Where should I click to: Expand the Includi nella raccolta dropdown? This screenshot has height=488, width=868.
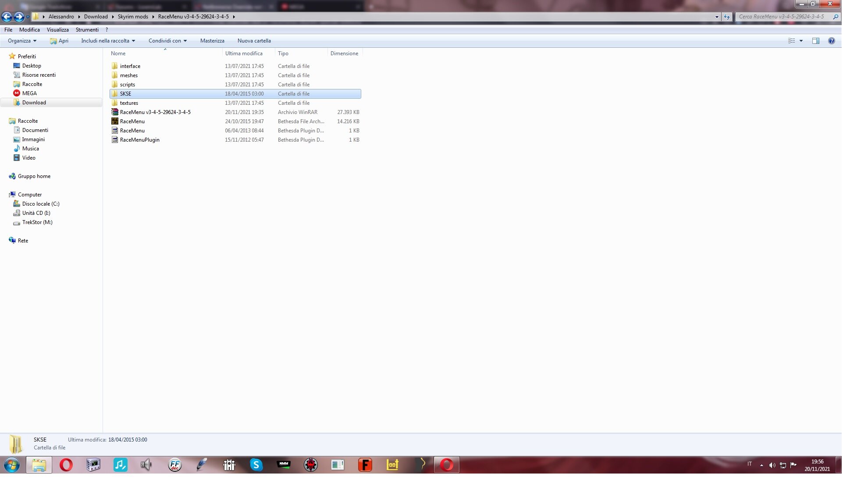tap(108, 41)
